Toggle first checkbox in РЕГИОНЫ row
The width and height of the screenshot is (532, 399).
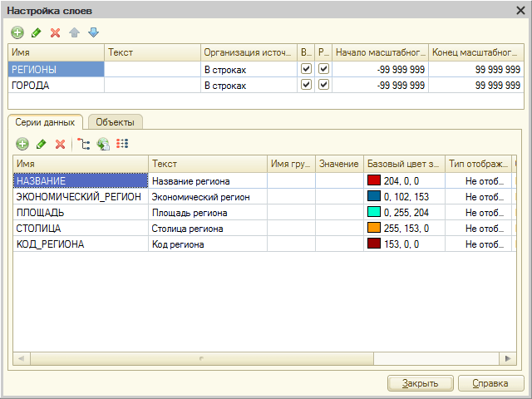click(x=306, y=69)
